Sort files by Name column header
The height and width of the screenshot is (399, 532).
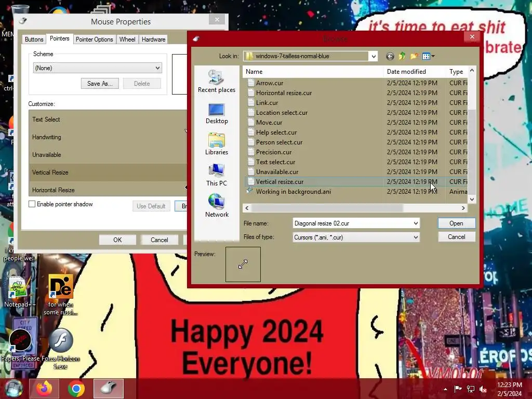coord(313,72)
